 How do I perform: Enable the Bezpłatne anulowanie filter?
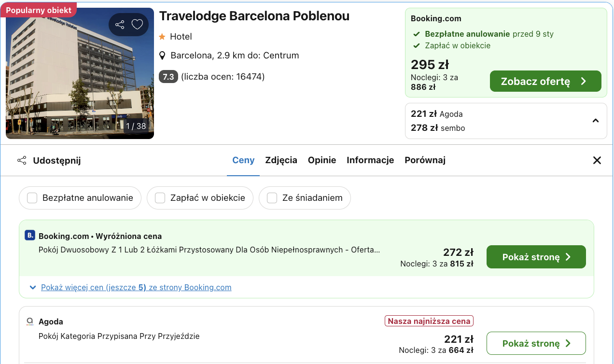[32, 198]
